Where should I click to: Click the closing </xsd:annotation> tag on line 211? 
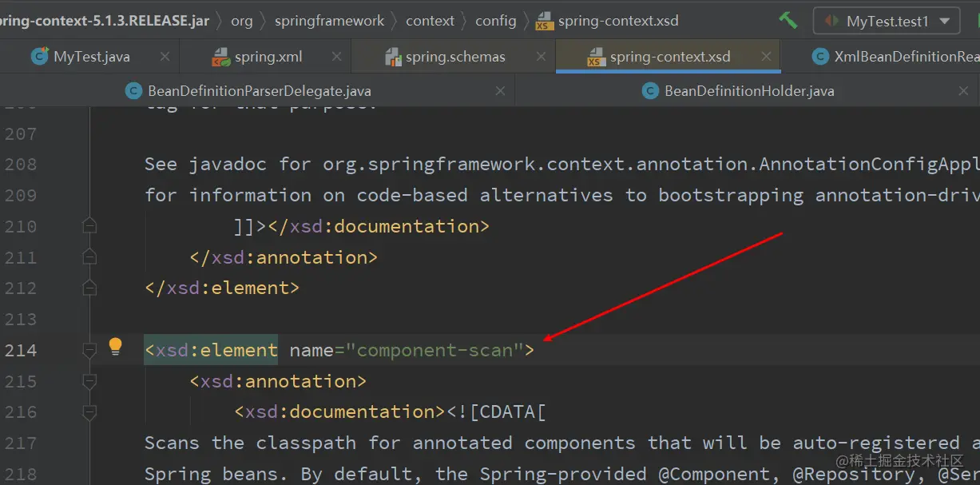pos(284,257)
